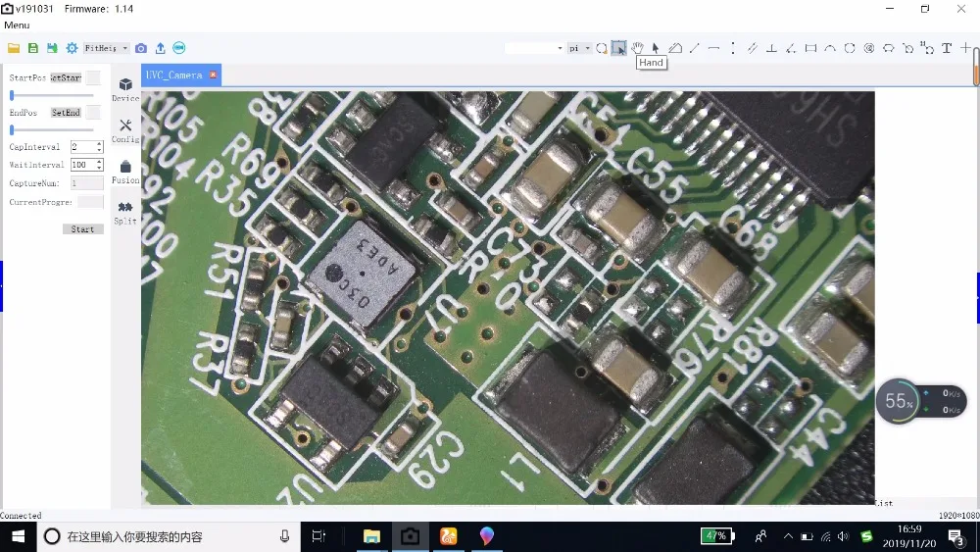This screenshot has height=552, width=980.
Task: Open Task View on the taskbar
Action: (x=318, y=536)
